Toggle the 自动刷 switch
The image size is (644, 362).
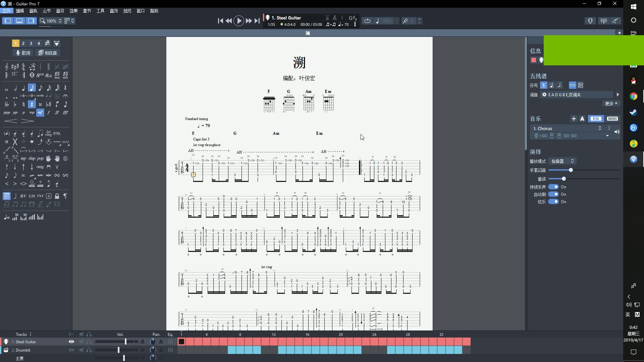pyautogui.click(x=553, y=194)
